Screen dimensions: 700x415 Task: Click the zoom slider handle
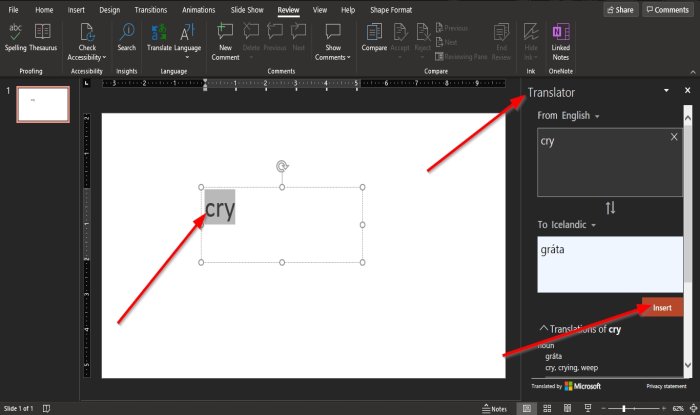(x=624, y=408)
